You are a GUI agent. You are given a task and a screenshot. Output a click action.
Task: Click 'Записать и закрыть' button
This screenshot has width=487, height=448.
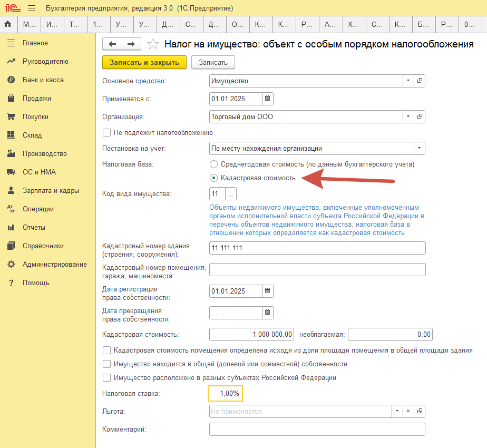pyautogui.click(x=144, y=62)
